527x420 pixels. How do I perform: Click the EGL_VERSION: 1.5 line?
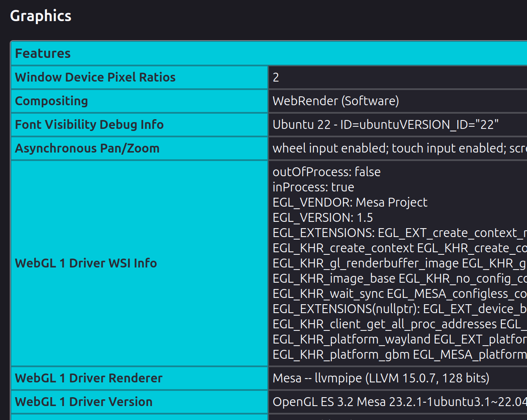[323, 218]
